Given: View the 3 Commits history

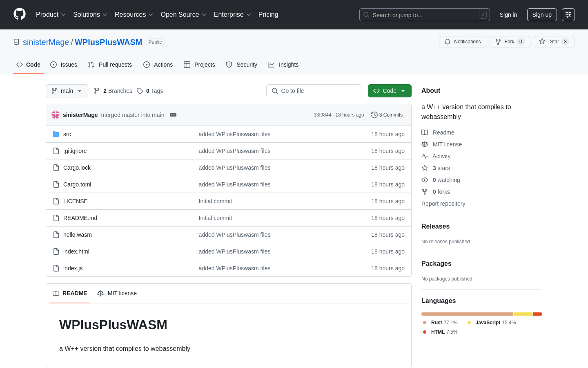Looking at the screenshot, I should tap(387, 115).
